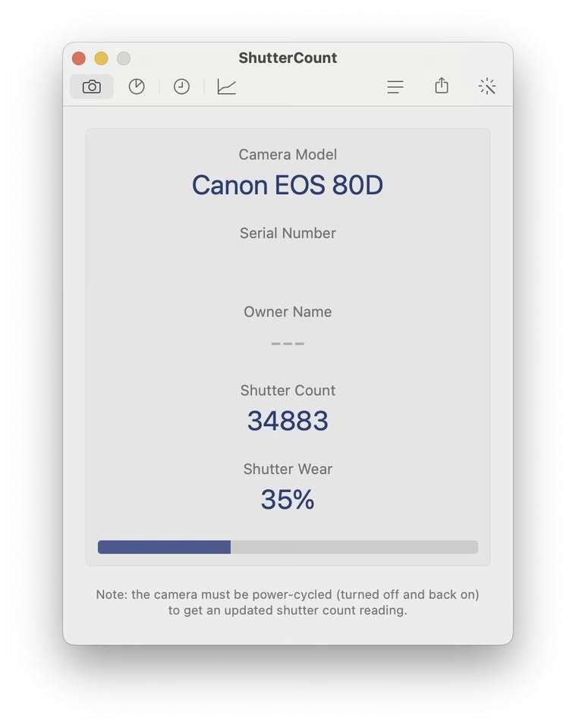Click the gray unfilled part of progress bar
The width and height of the screenshot is (576, 728).
coord(354,547)
